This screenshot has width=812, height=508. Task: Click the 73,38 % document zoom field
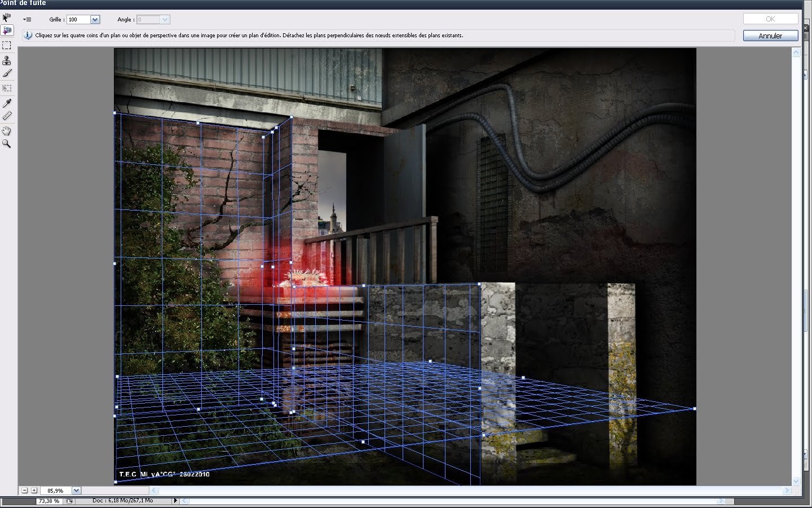coord(50,501)
